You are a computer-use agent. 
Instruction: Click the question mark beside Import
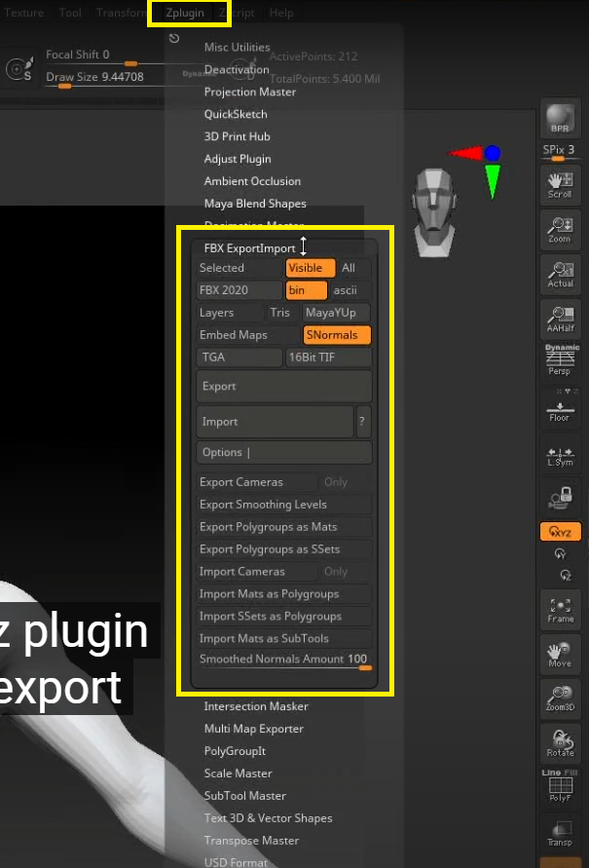[362, 422]
